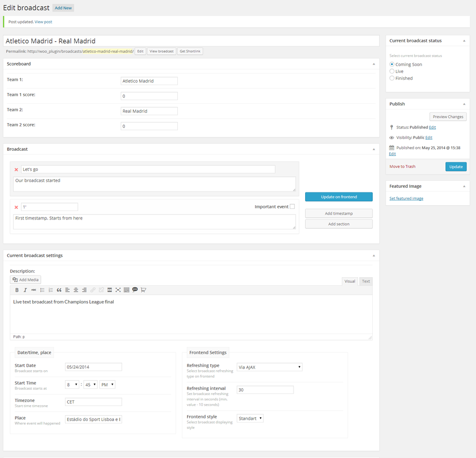Insert blockquote
The image size is (476, 458).
(x=59, y=290)
